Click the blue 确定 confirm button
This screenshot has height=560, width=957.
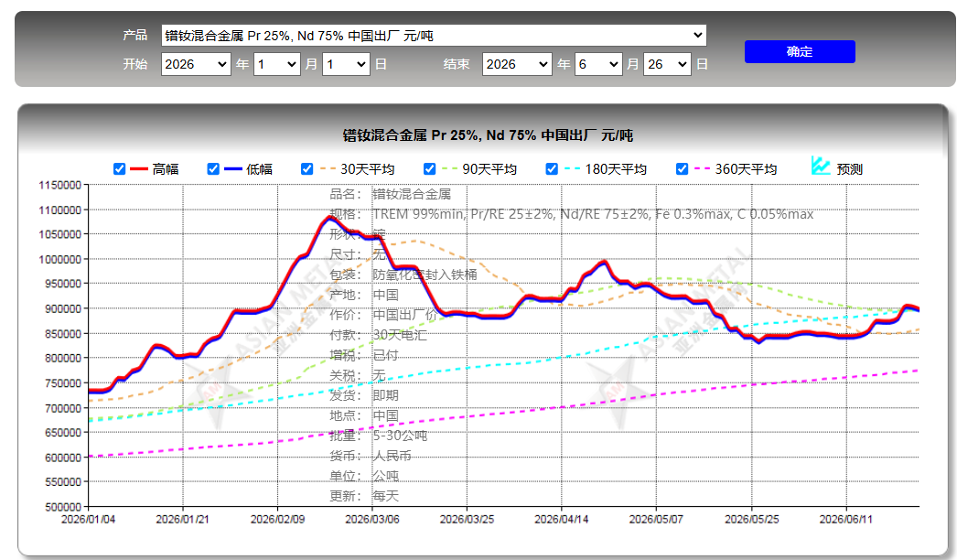pos(800,52)
